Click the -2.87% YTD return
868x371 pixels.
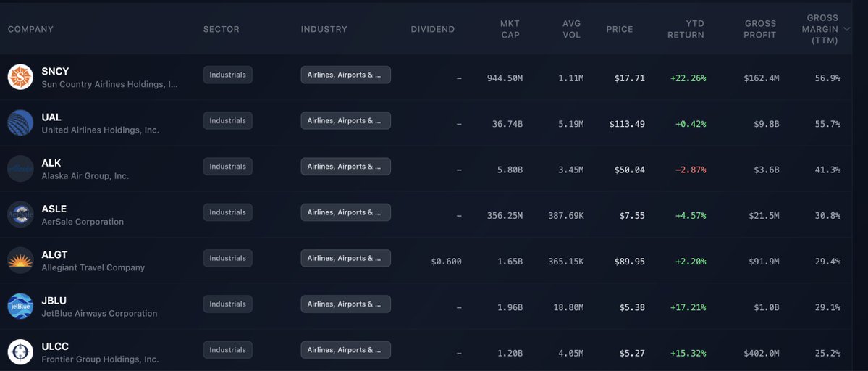(691, 170)
